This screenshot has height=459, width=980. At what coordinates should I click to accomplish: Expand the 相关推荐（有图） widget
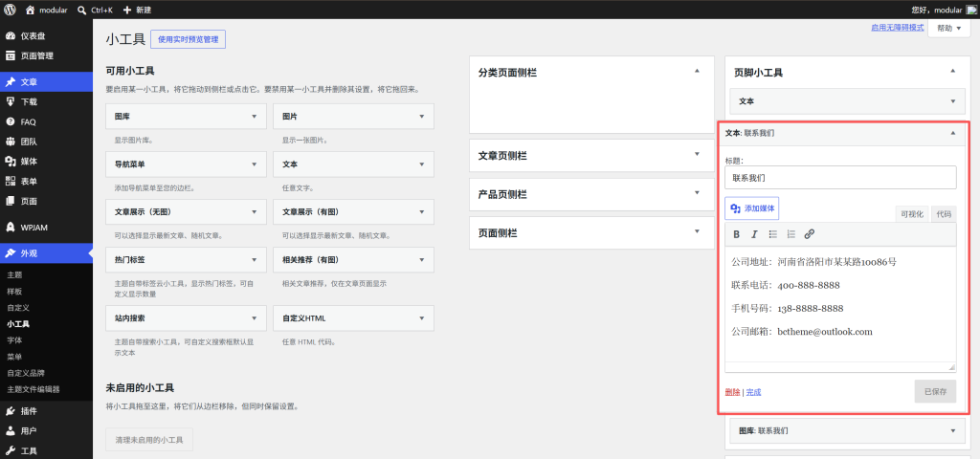point(422,259)
